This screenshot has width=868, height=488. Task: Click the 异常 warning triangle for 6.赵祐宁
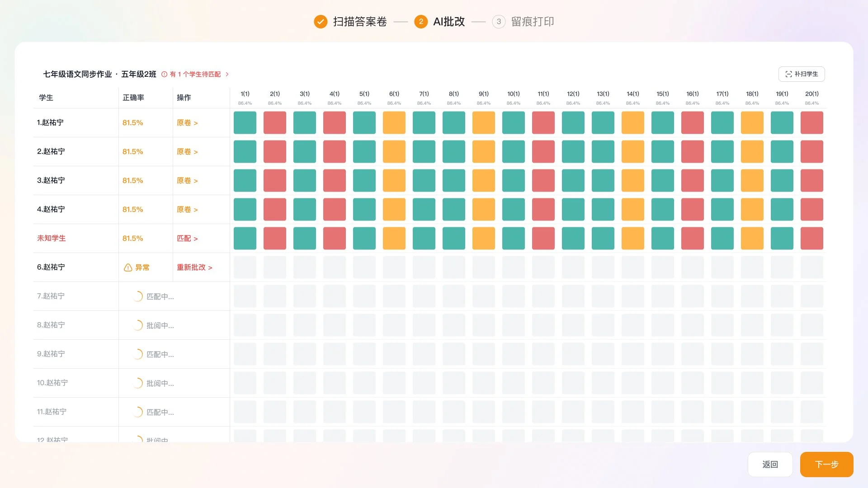coord(128,267)
